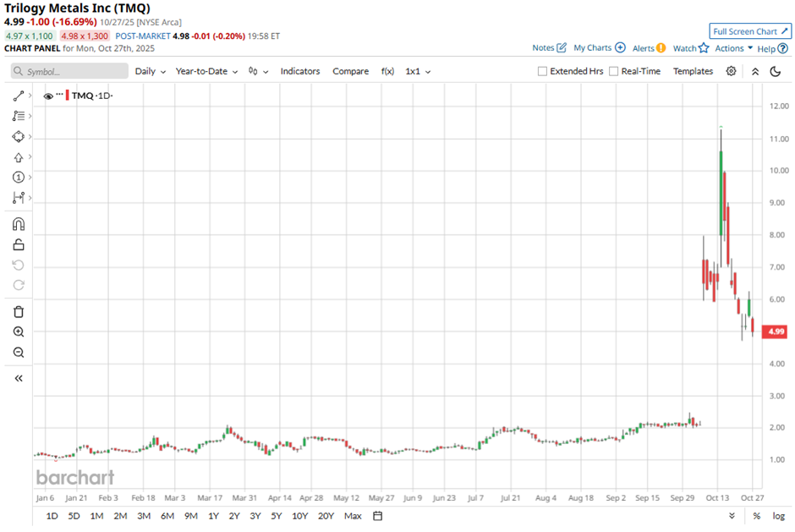795x532 pixels.
Task: Open the Templates menu
Action: pyautogui.click(x=693, y=72)
